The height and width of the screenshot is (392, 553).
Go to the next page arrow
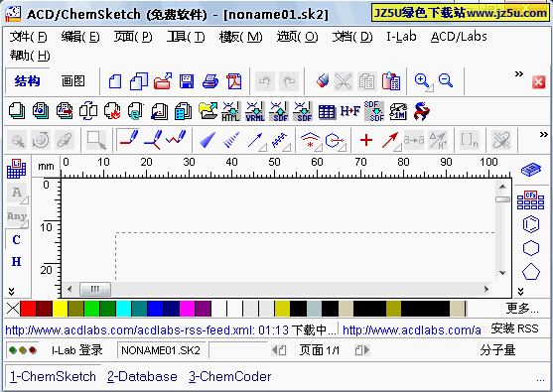362,350
